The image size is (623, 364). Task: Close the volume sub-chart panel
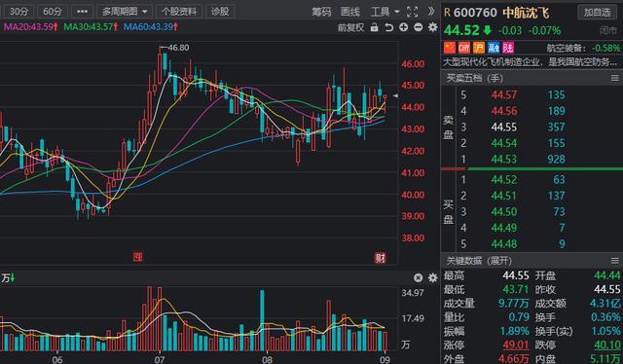418,277
